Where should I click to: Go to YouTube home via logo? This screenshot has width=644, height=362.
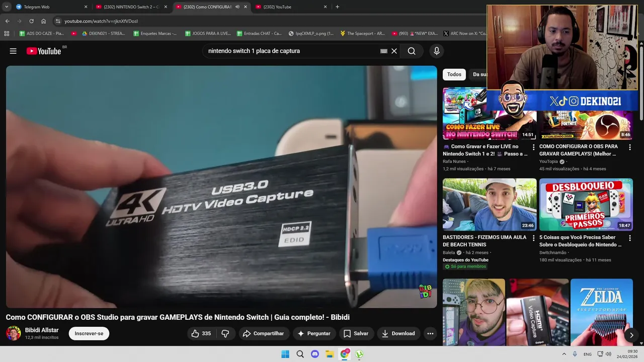[x=44, y=51]
